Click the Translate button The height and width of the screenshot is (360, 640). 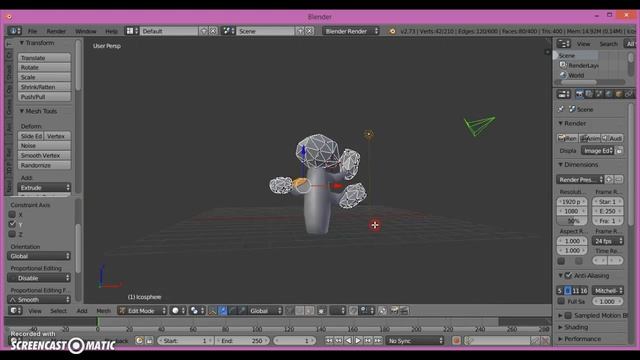click(44, 58)
